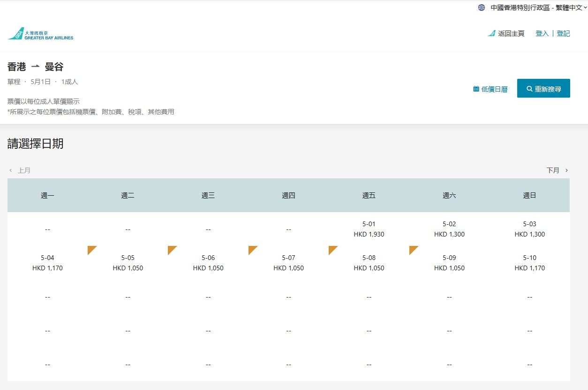Click the airplane tail icon beside 返回主頁
Viewport: 588px width, 390px height.
click(491, 33)
